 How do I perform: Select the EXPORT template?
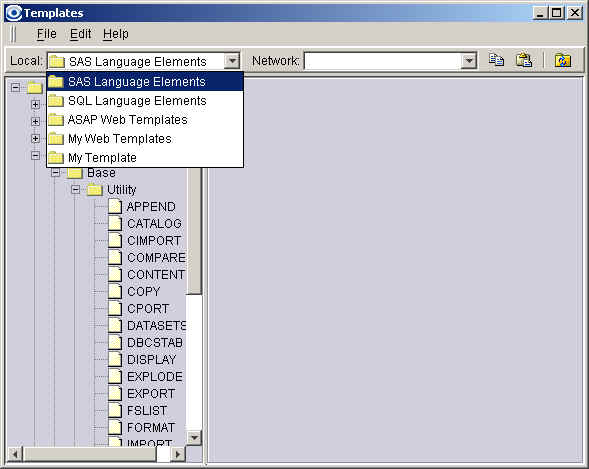click(151, 394)
